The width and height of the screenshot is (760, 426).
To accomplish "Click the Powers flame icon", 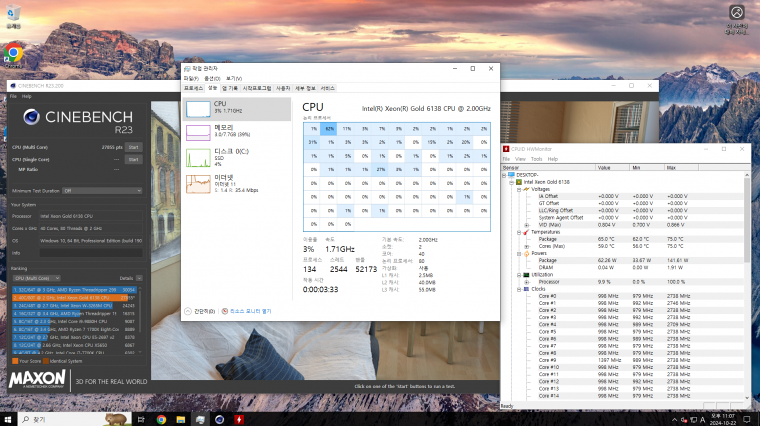I will [x=526, y=253].
